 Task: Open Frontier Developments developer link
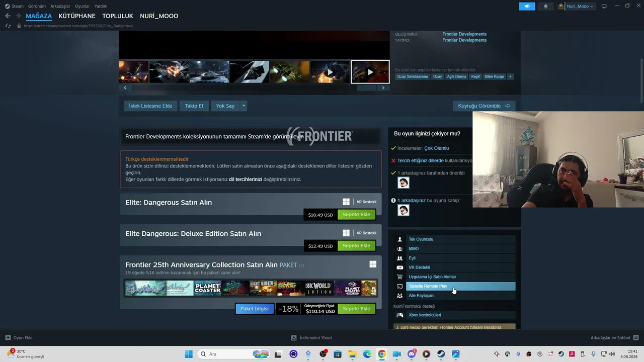[464, 34]
